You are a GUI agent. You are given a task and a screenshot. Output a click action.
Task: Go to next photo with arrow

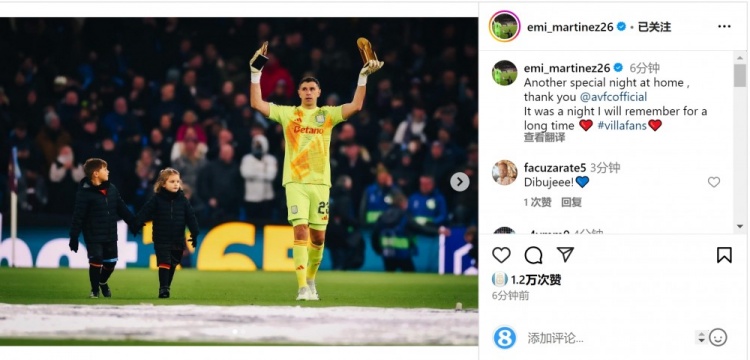tap(460, 182)
